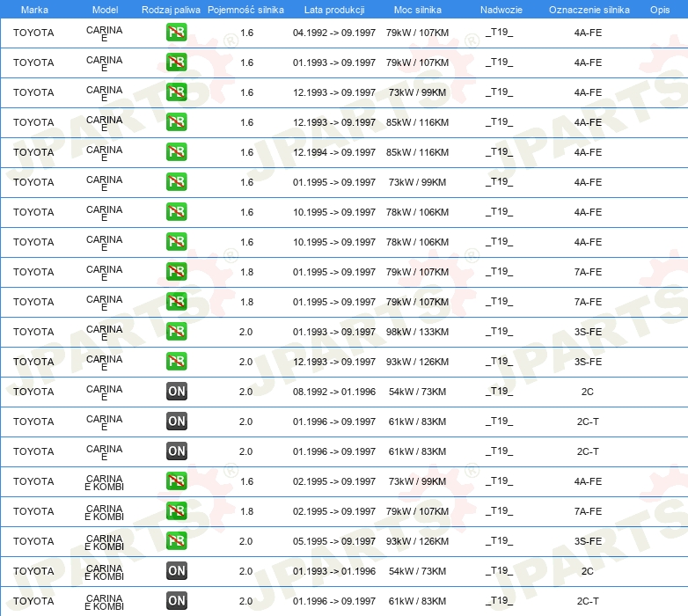Select date range 08.1992 -> 01.1996
This screenshot has width=688, height=616.
click(x=334, y=392)
